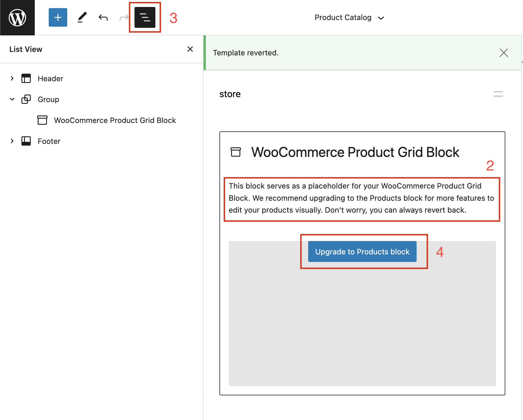Open the Product Catalog template dropdown
Image resolution: width=523 pixels, height=420 pixels.
[x=349, y=17]
